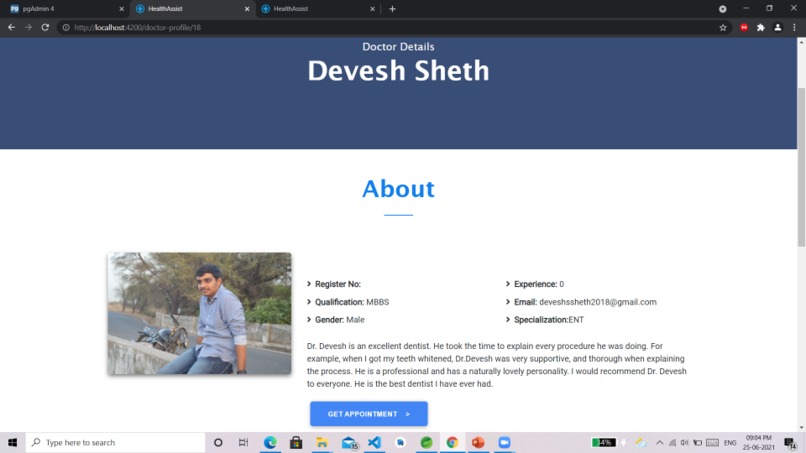Click the Experience 0 text
This screenshot has height=453, width=806.
539,284
